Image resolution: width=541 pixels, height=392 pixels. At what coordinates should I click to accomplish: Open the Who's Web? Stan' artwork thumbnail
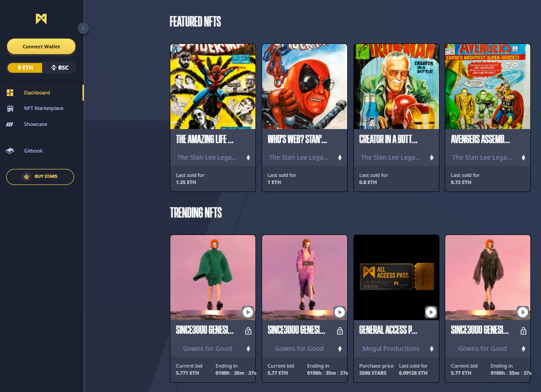coord(305,86)
